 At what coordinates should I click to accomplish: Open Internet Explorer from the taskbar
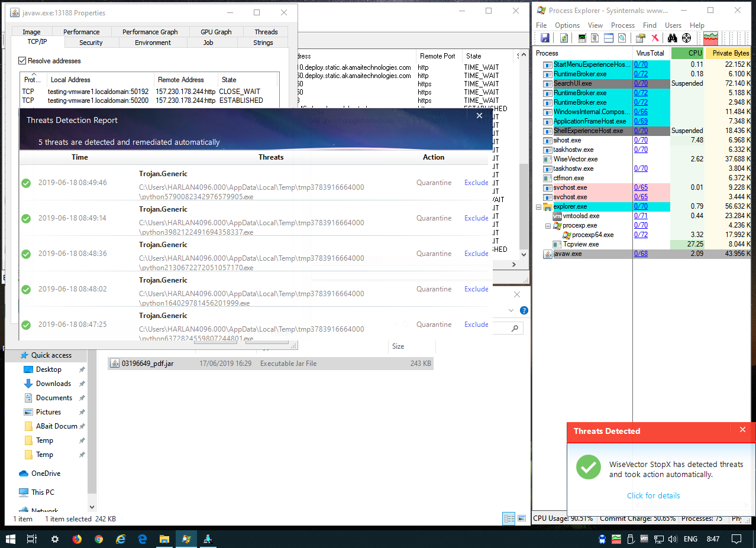coord(121,539)
